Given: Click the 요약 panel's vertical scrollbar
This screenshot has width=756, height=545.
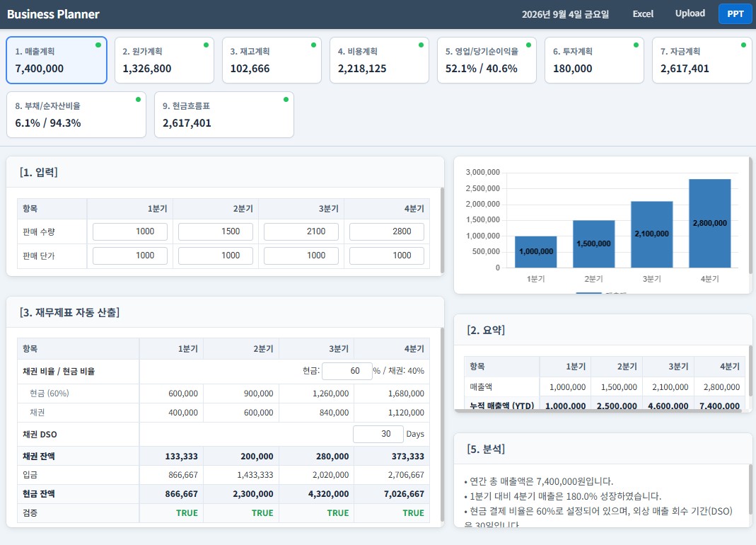Looking at the screenshot, I should 750,370.
